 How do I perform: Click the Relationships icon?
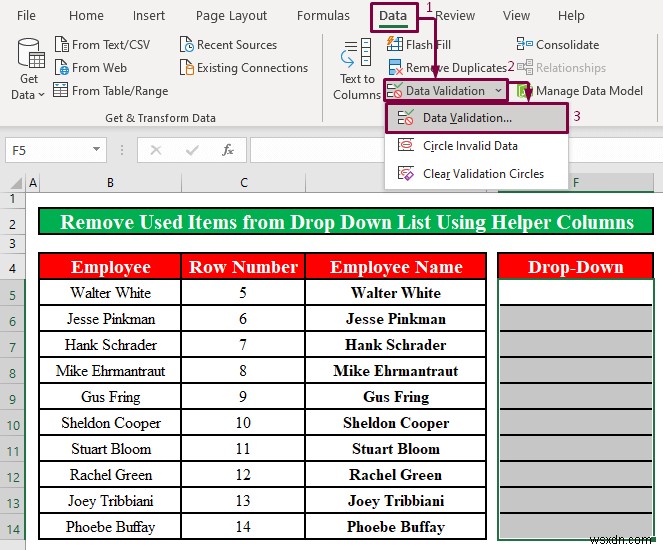click(x=525, y=67)
